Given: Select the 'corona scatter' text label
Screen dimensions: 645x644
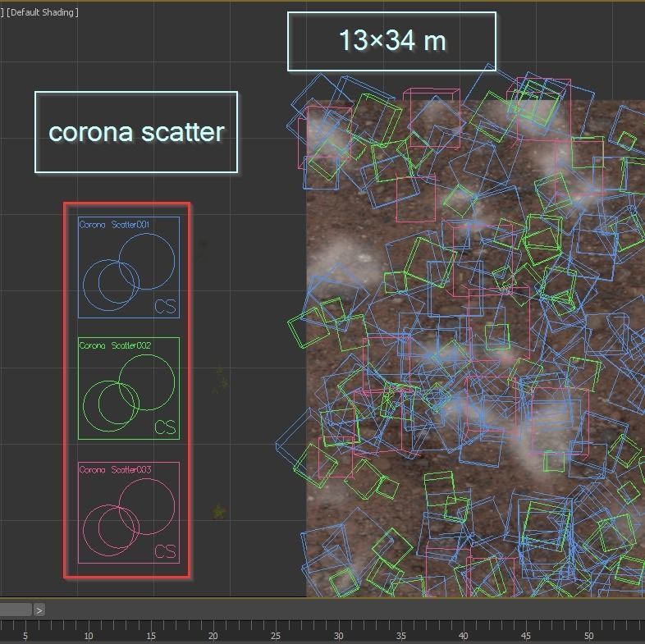Looking at the screenshot, I should pyautogui.click(x=136, y=132).
